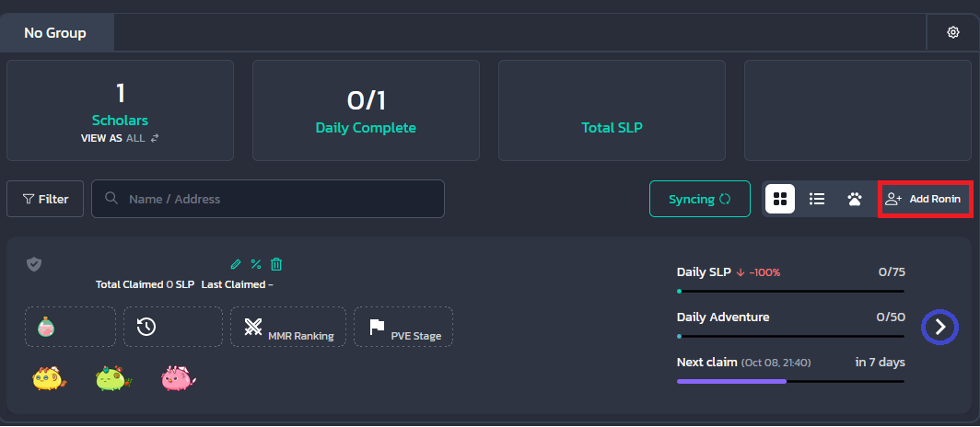Open the percent share icon
The image size is (980, 427).
pyautogui.click(x=256, y=264)
